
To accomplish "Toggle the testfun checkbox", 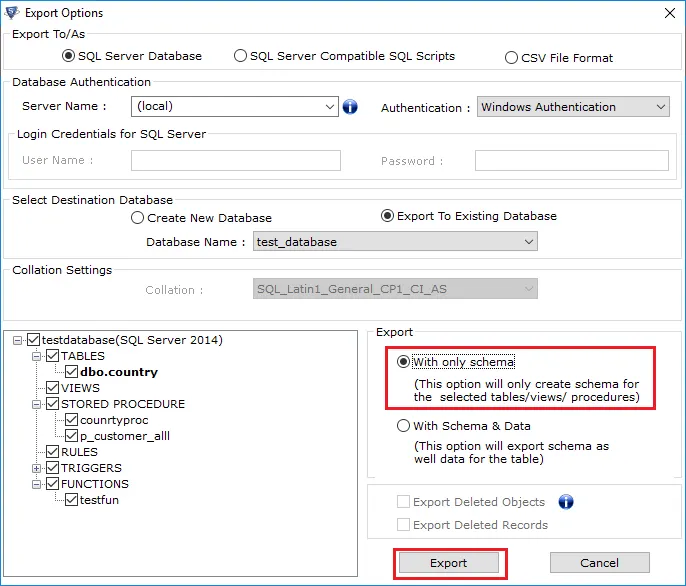I will 71,500.
